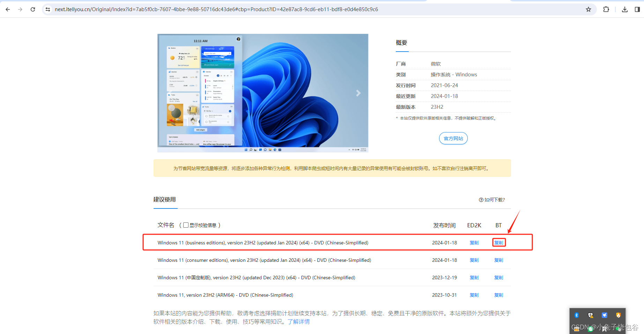Click the Bluetooth tray icon
Viewport: 644px width, 334px height.
576,315
